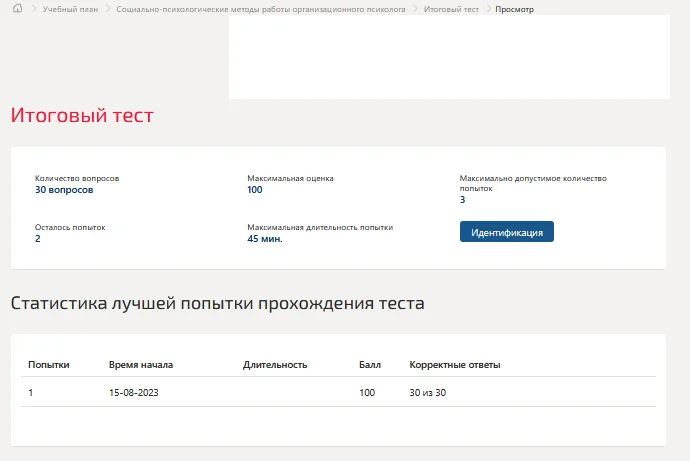Select score cell 100 in attempts table
This screenshot has width=690, height=461.
pyautogui.click(x=367, y=392)
